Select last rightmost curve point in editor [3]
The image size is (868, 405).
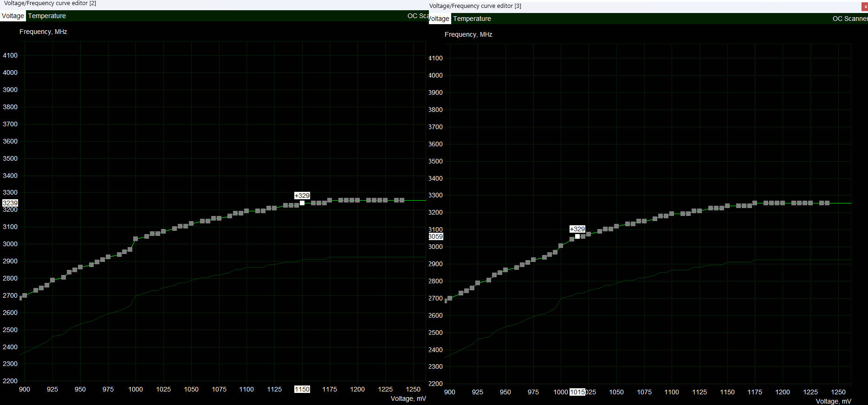pos(827,203)
